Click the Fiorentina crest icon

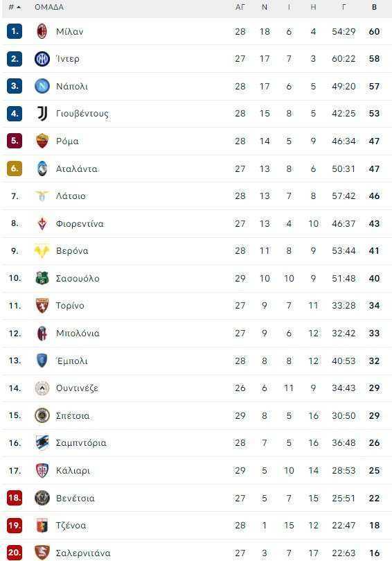42,223
